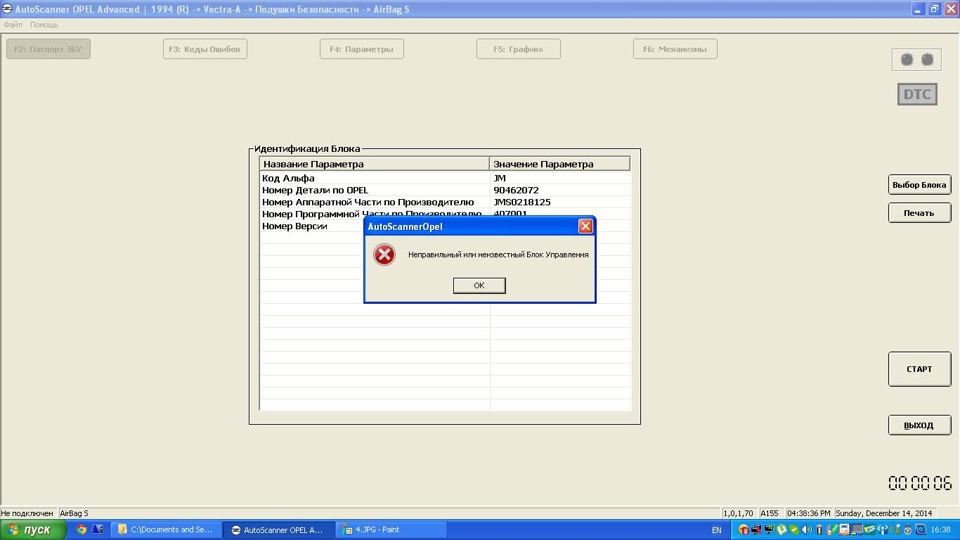Image resolution: width=960 pixels, height=540 pixels.
Task: Click the Название Параметра column header
Action: pos(374,164)
